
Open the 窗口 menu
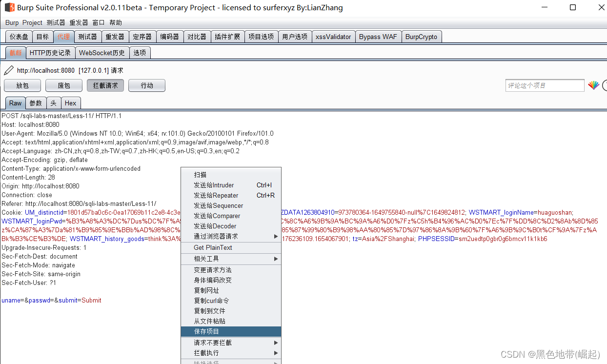pos(99,22)
